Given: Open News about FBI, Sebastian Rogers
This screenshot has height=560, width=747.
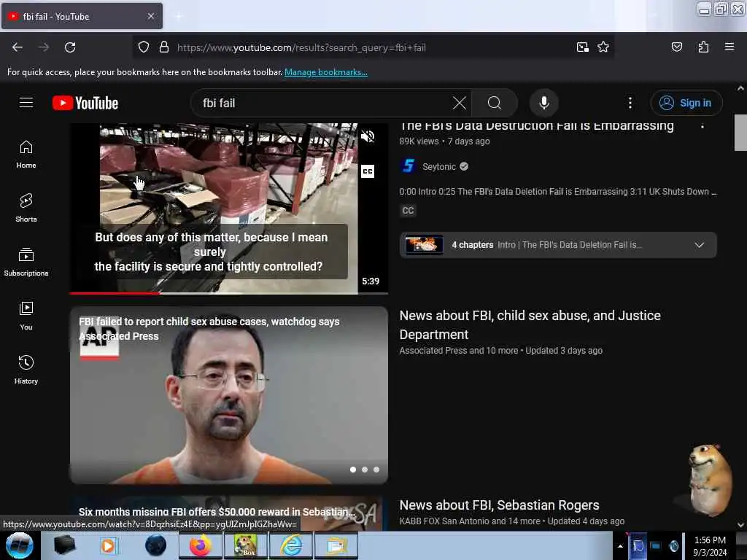Looking at the screenshot, I should [x=499, y=505].
